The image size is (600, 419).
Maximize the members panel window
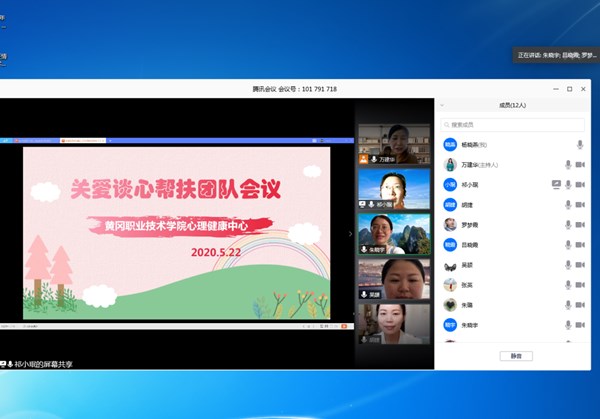[x=569, y=89]
